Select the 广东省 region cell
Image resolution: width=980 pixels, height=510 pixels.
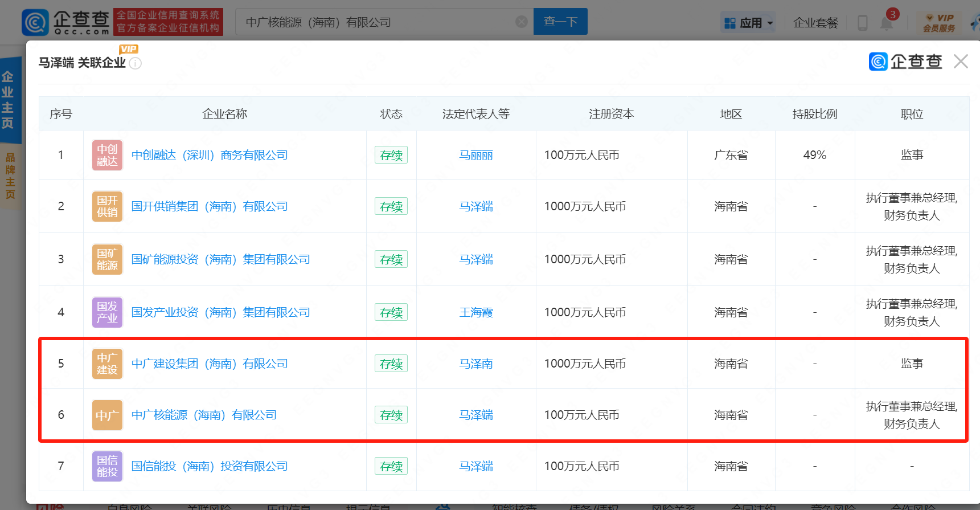[x=731, y=155]
